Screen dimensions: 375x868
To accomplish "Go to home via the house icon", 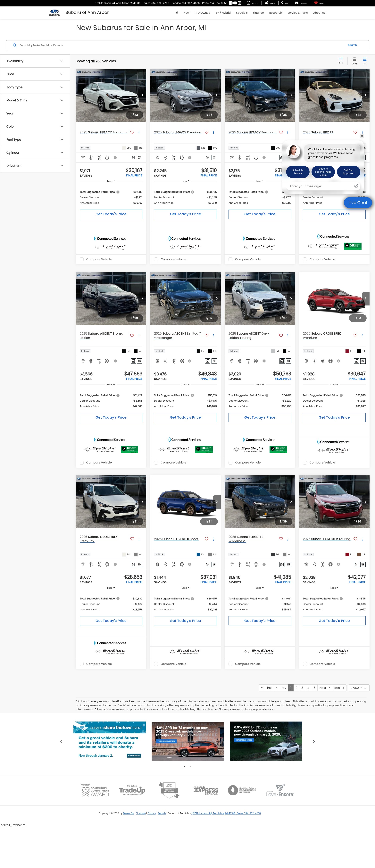I will (x=177, y=13).
